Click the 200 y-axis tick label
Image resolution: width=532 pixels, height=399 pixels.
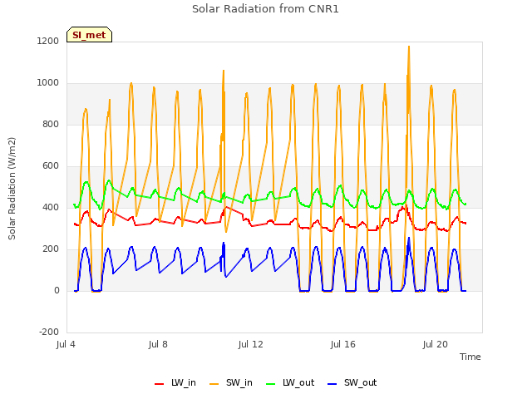pyautogui.click(x=51, y=249)
